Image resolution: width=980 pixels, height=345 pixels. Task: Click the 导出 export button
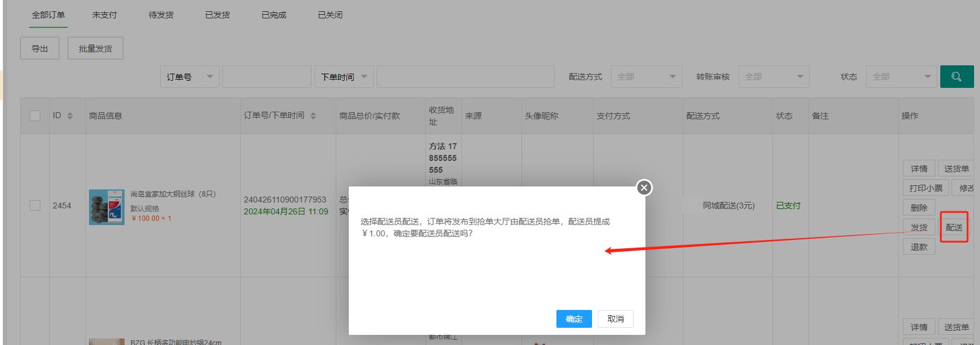(x=40, y=49)
